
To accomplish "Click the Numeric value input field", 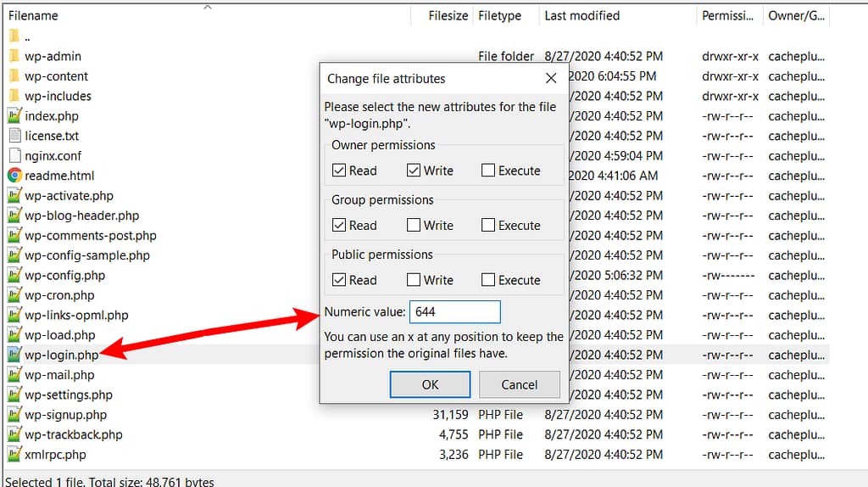I will click(454, 312).
